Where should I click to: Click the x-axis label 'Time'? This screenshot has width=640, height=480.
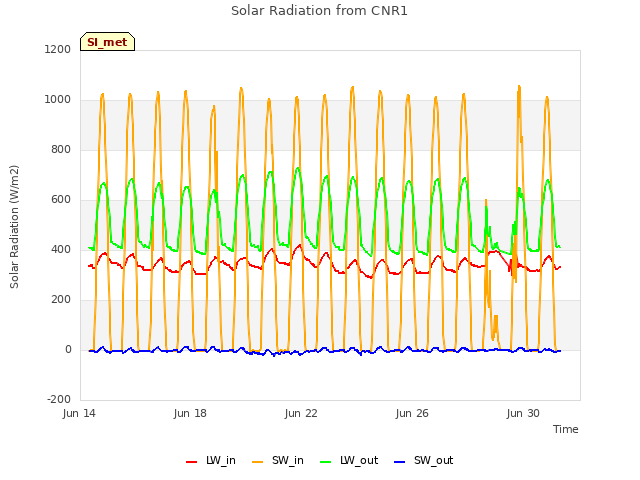pyautogui.click(x=565, y=429)
